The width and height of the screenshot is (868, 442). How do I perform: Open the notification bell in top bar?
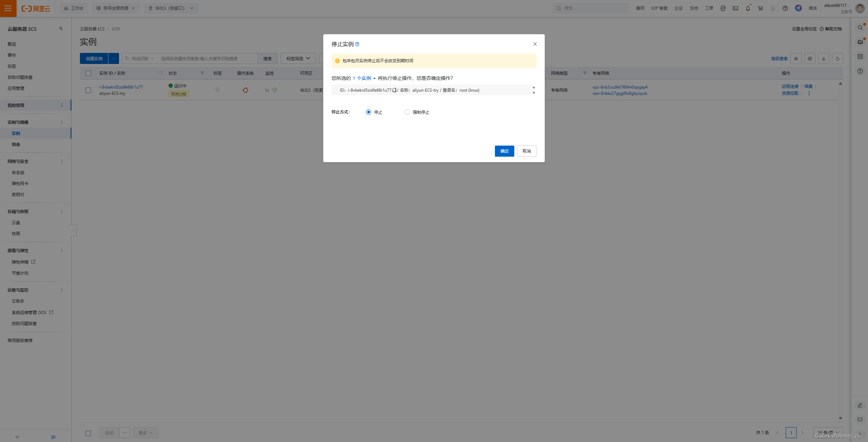click(748, 8)
